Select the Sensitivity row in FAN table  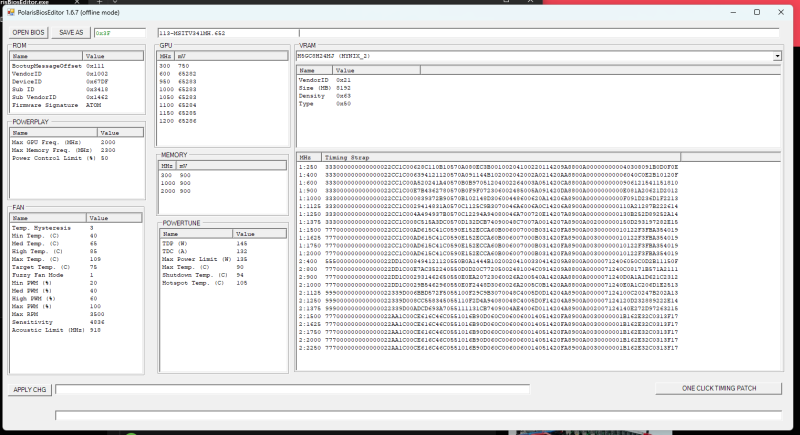tap(76, 322)
